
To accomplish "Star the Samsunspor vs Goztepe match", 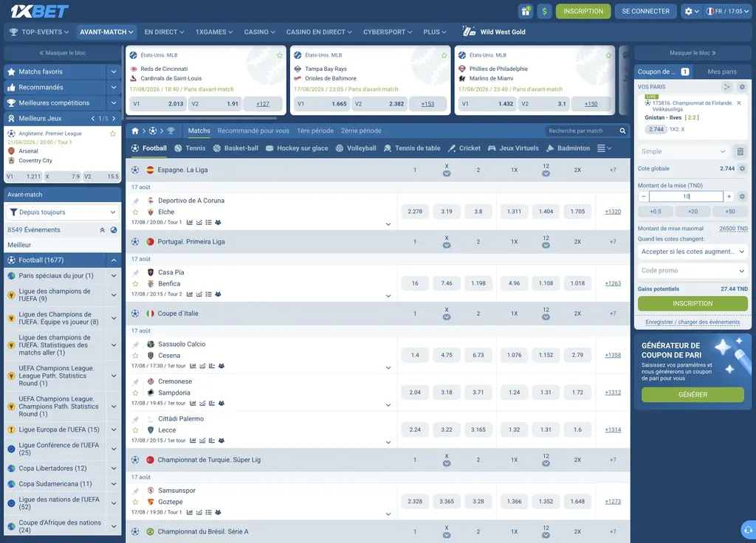I will pos(136,502).
